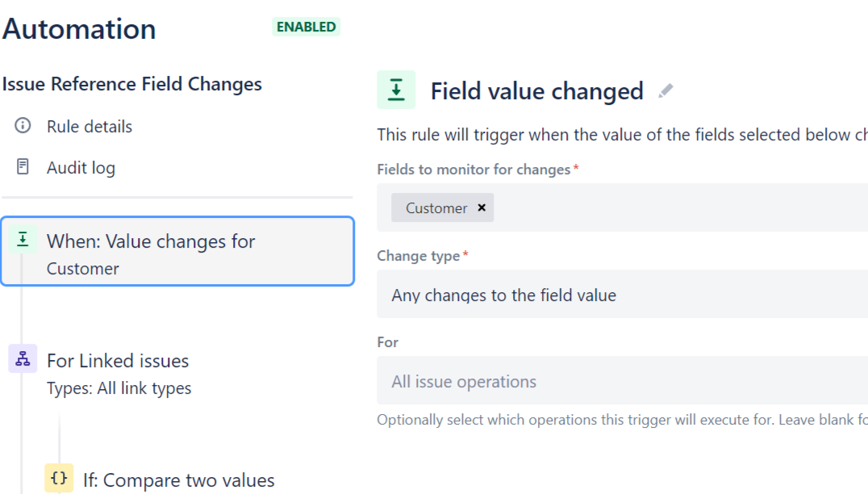The height and width of the screenshot is (494, 868).
Task: Click the Field value changed title text
Action: [x=536, y=91]
